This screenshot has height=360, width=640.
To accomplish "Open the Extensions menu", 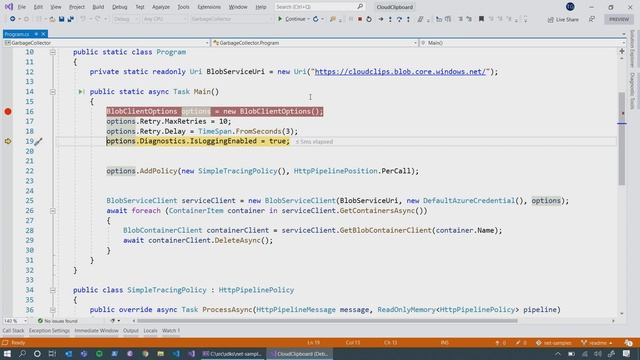I will coord(209,7).
